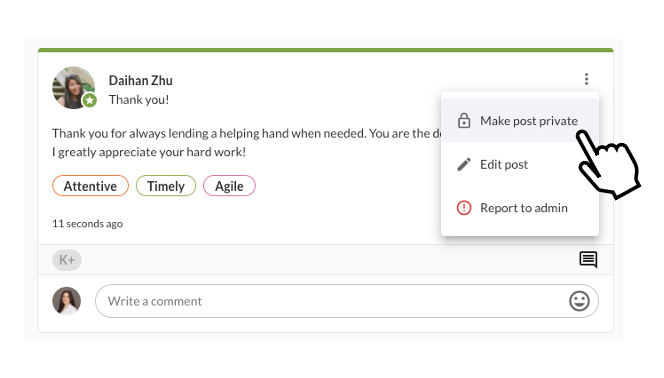Viewport: 664px width, 378px height.
Task: Focus the Write a comment field
Action: tap(346, 301)
